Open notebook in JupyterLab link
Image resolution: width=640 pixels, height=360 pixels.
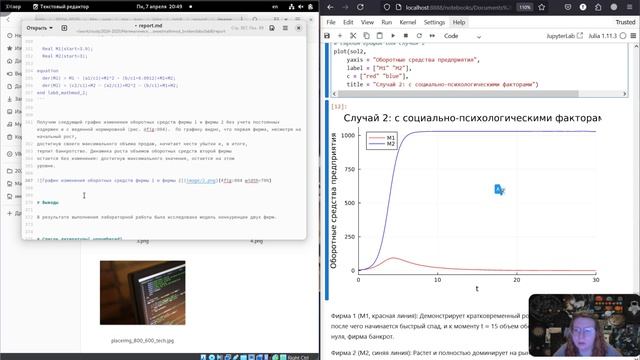(564, 36)
